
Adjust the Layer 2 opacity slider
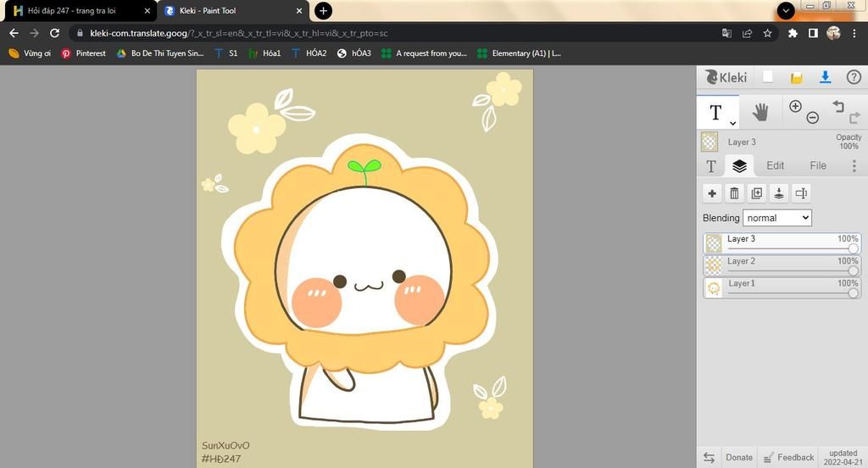point(853,270)
